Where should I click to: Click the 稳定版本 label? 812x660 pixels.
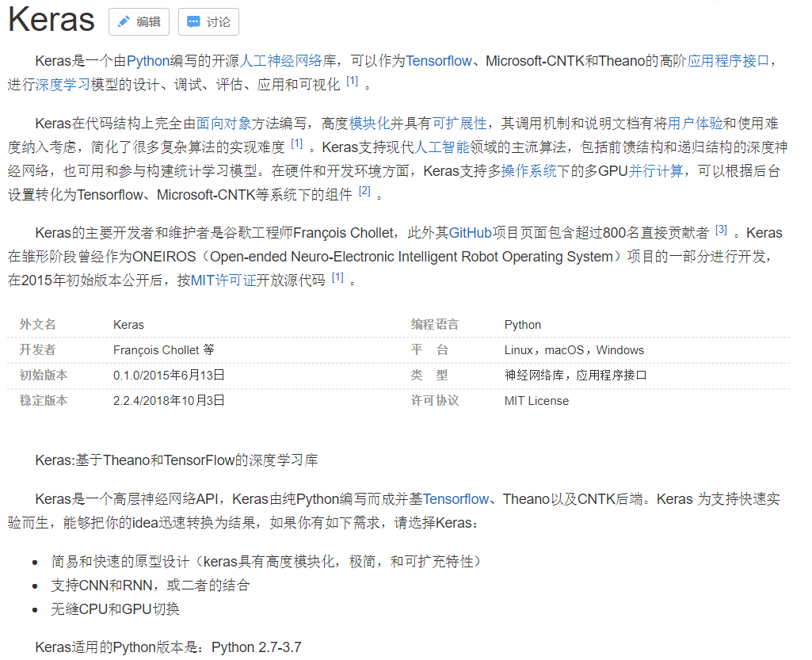[x=44, y=400]
